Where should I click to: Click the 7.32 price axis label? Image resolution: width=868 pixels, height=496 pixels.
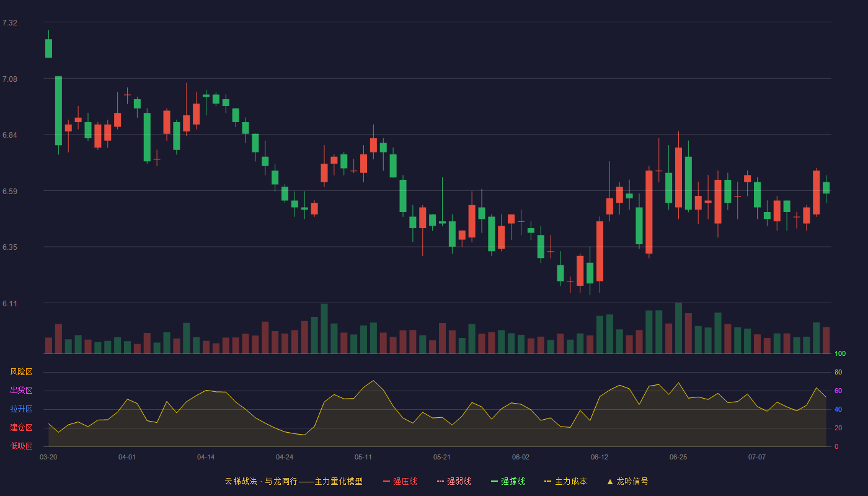pos(10,23)
